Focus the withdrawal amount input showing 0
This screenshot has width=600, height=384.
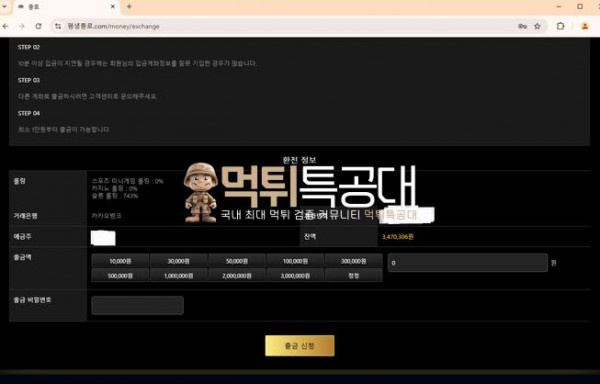(468, 263)
